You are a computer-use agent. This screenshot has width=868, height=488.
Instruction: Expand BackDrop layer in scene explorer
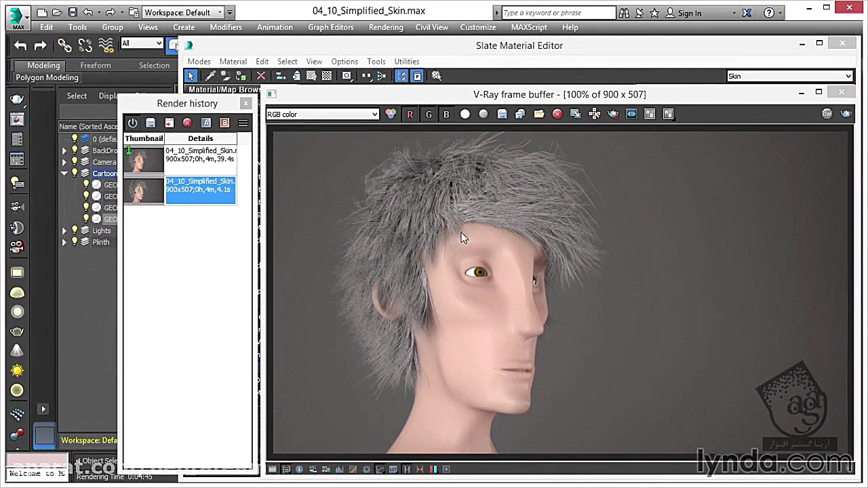[64, 150]
